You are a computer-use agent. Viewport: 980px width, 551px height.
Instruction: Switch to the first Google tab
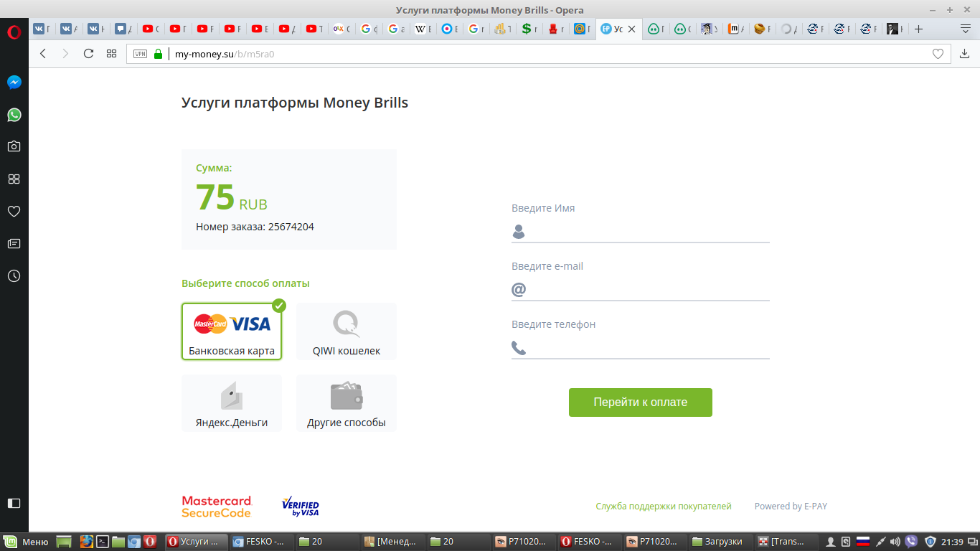[370, 29]
